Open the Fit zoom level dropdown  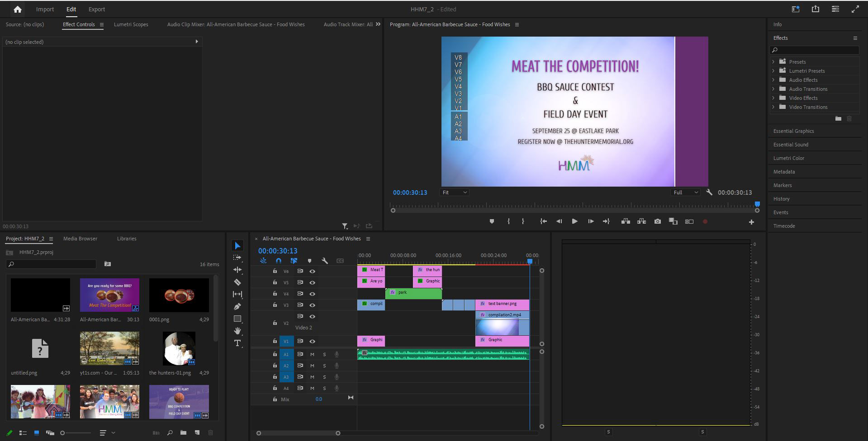coord(454,192)
